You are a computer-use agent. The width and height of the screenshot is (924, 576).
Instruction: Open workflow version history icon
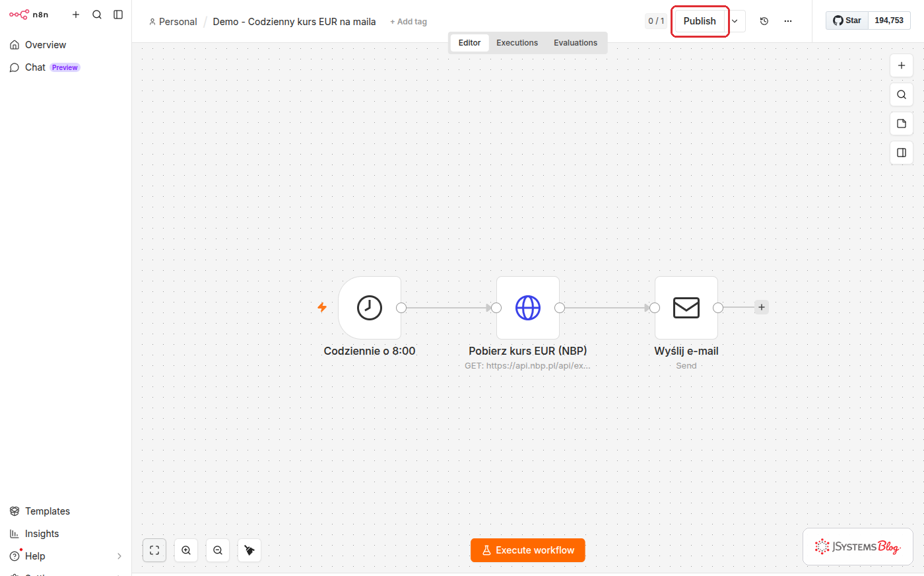764,21
